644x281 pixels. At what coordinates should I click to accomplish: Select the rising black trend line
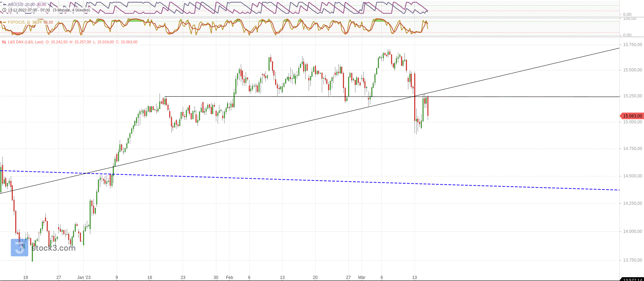(310, 121)
